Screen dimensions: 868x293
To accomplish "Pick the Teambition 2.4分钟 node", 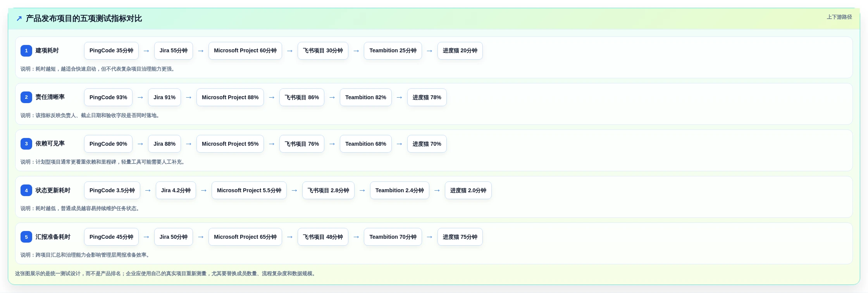I will (x=400, y=190).
